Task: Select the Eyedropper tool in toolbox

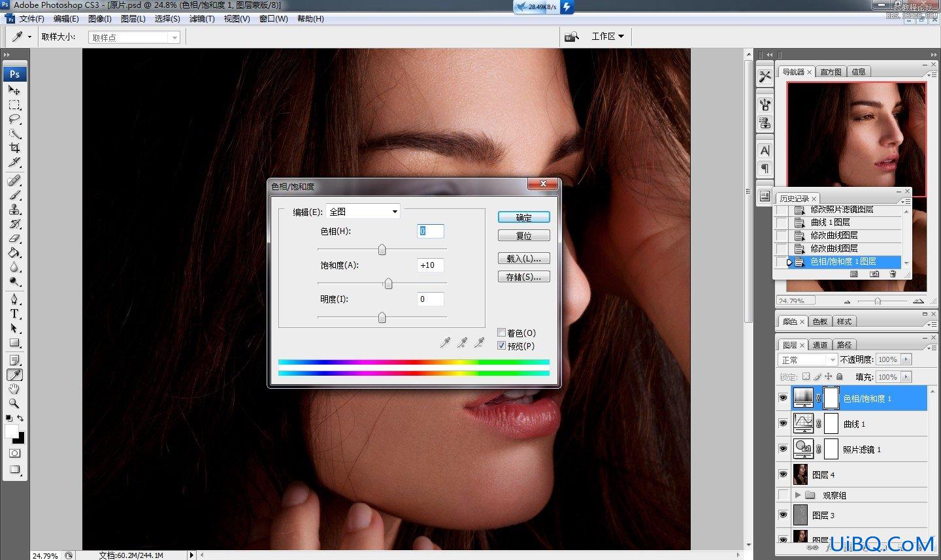Action: [14, 375]
